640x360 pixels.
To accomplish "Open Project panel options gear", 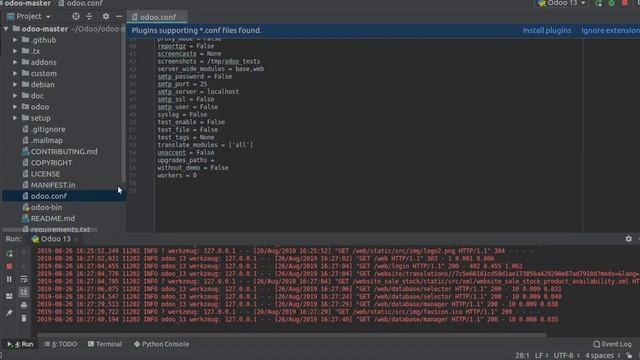I will pos(106,16).
